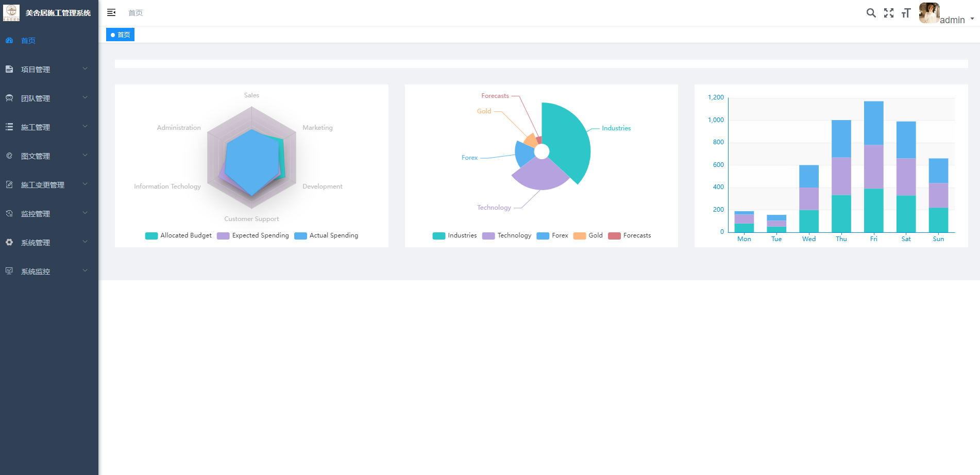Image resolution: width=980 pixels, height=475 pixels.
Task: Click the Mon bar in bar chart
Action: pyautogui.click(x=744, y=222)
